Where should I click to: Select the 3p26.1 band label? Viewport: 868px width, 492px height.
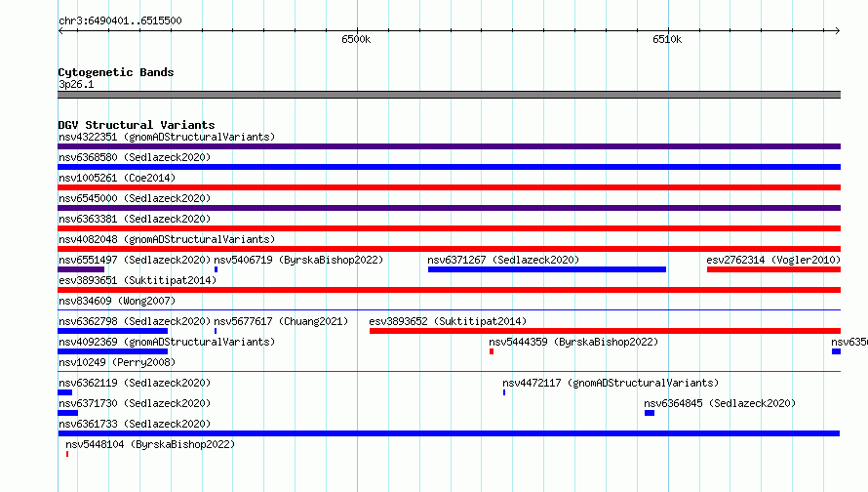(76, 84)
